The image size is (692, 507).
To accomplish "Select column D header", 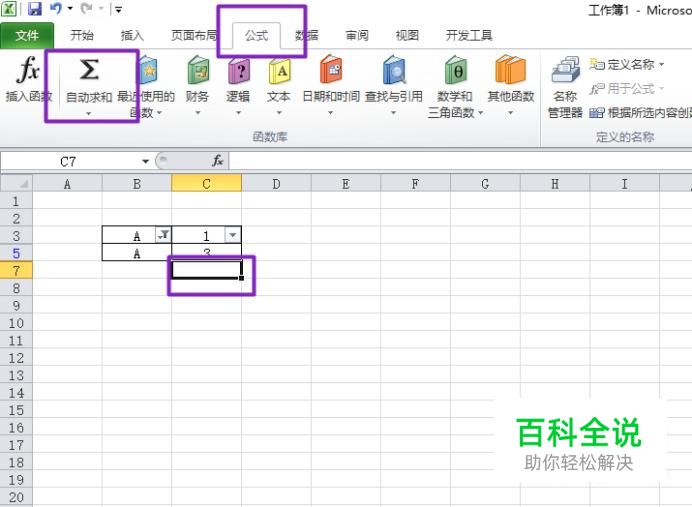I will coord(276,184).
